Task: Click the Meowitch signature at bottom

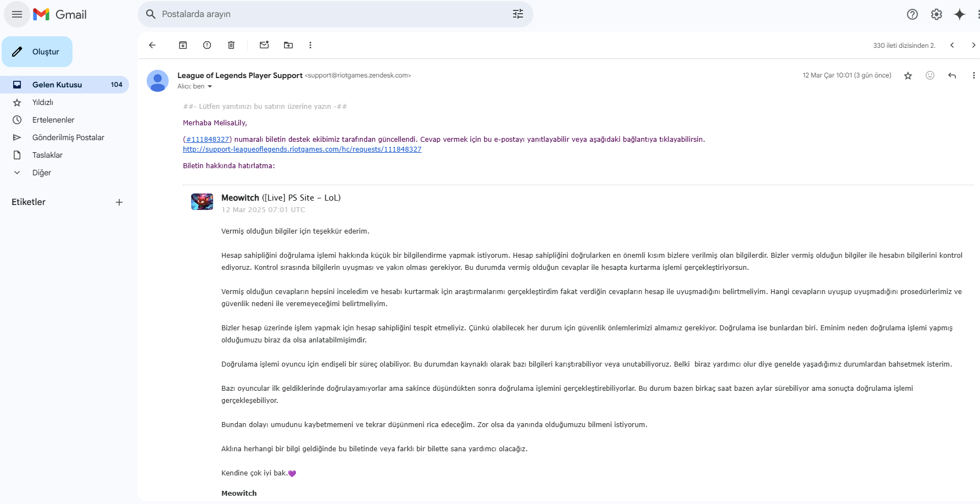Action: (x=239, y=494)
